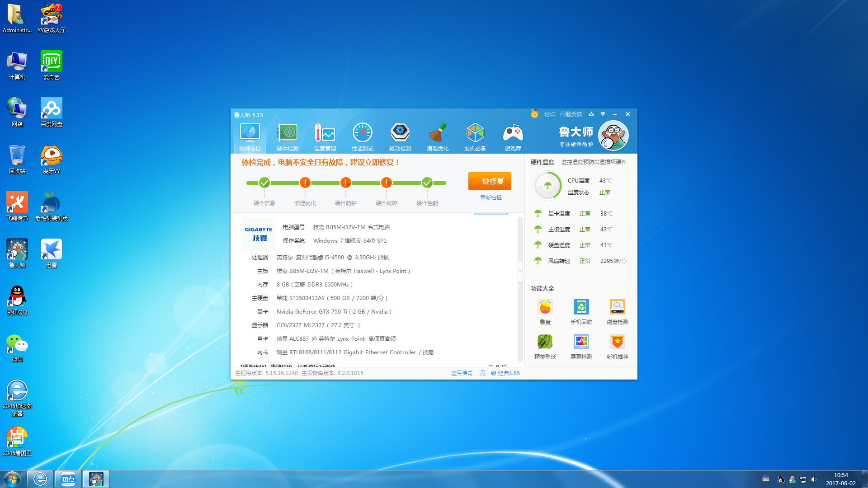Select the 主板温度 row

click(x=580, y=230)
